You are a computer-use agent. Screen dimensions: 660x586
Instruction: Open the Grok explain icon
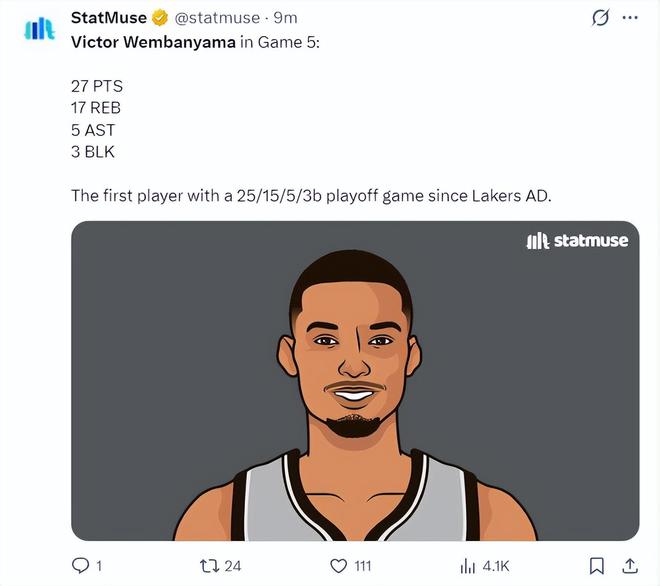[x=600, y=18]
